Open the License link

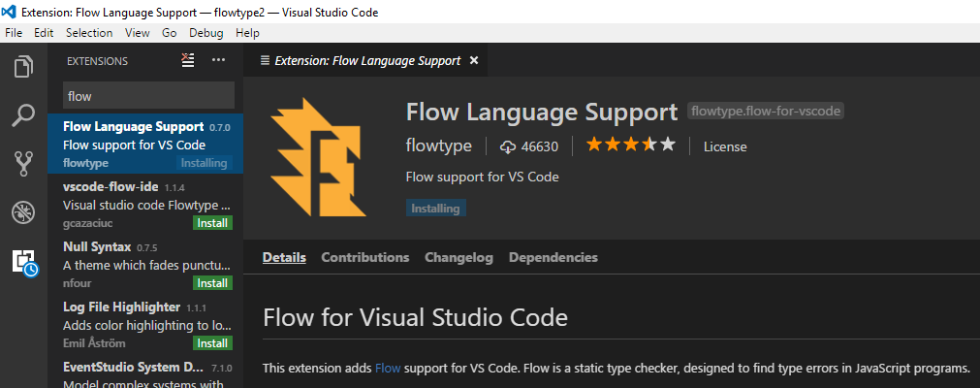(725, 147)
